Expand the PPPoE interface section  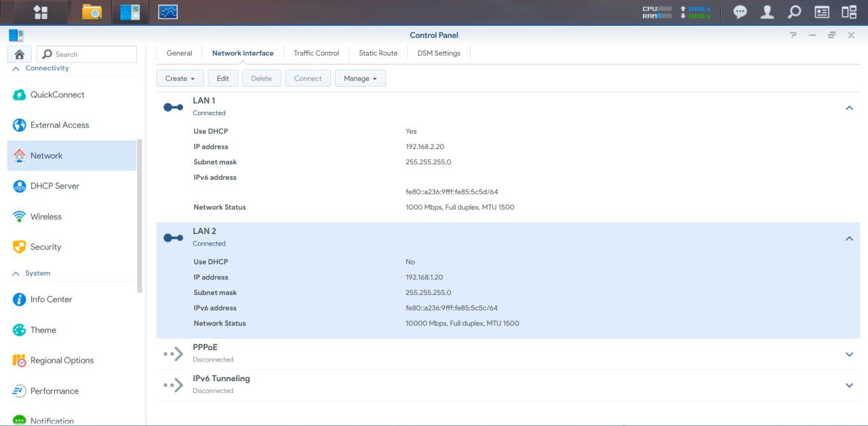tap(849, 354)
